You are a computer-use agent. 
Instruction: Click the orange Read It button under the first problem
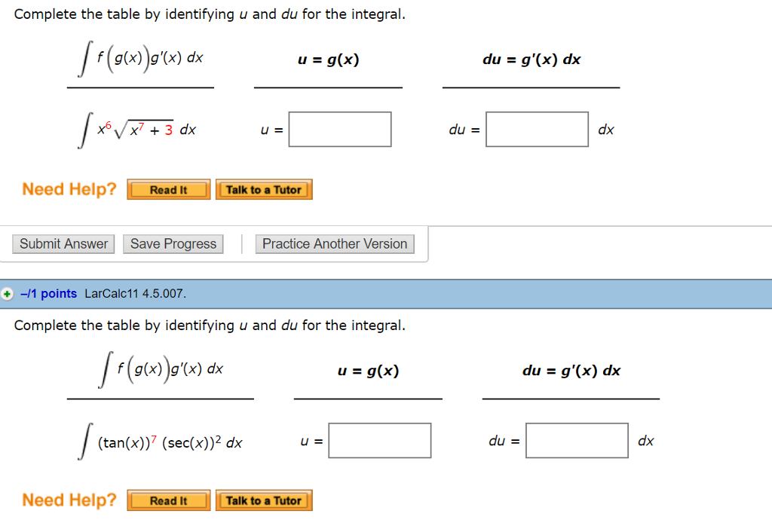(x=168, y=189)
